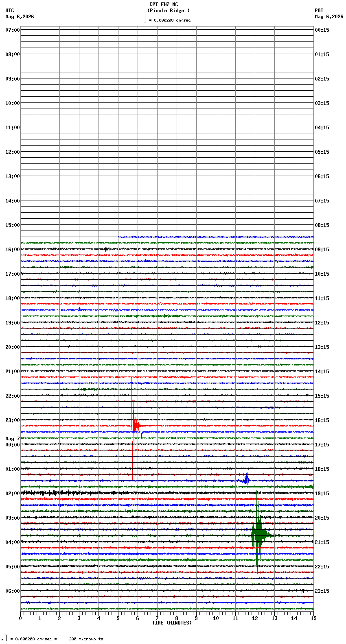Click the '23:15' PDT time label

[x=322, y=591]
